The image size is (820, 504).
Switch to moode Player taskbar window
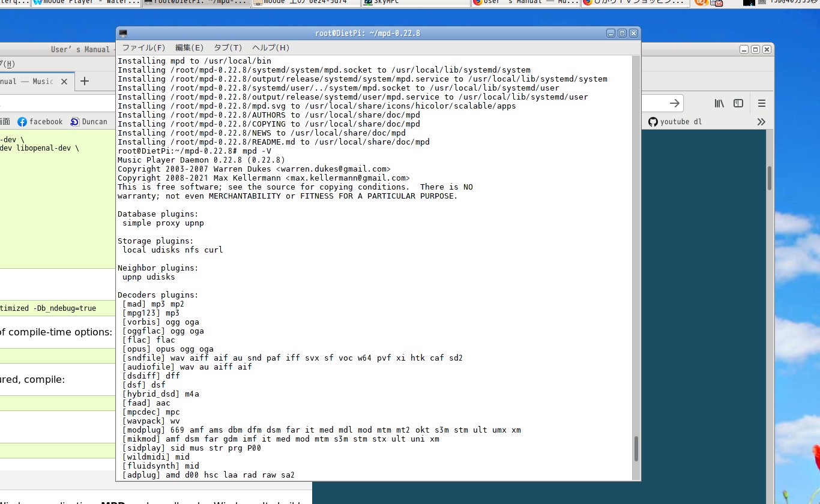pyautogui.click(x=86, y=2)
